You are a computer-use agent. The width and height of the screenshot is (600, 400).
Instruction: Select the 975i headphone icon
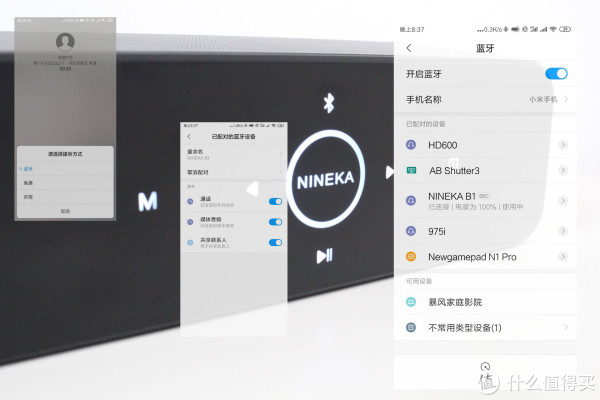point(411,231)
